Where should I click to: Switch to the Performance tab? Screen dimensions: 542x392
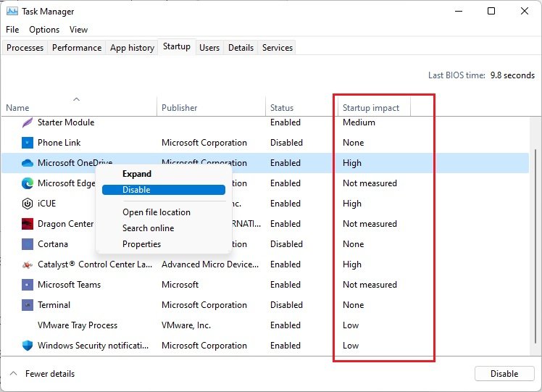tap(77, 47)
